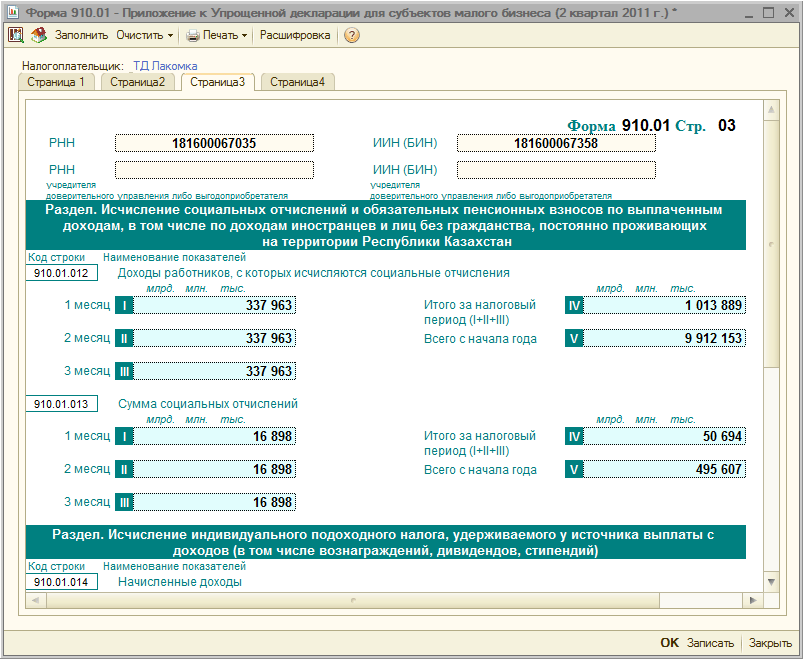Screen dimensions: 803x659
Task: Click the vertical scrollbar down arrow
Action: point(770,581)
